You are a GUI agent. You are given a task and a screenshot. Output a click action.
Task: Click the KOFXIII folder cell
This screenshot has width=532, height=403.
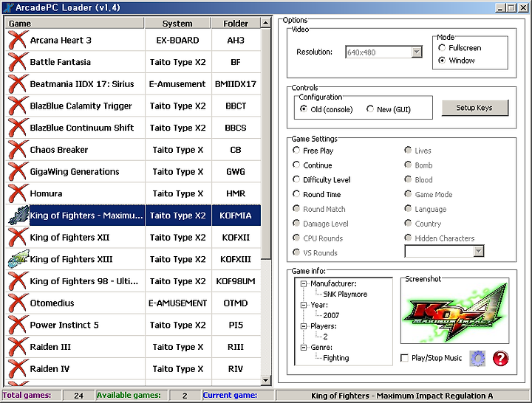click(236, 259)
